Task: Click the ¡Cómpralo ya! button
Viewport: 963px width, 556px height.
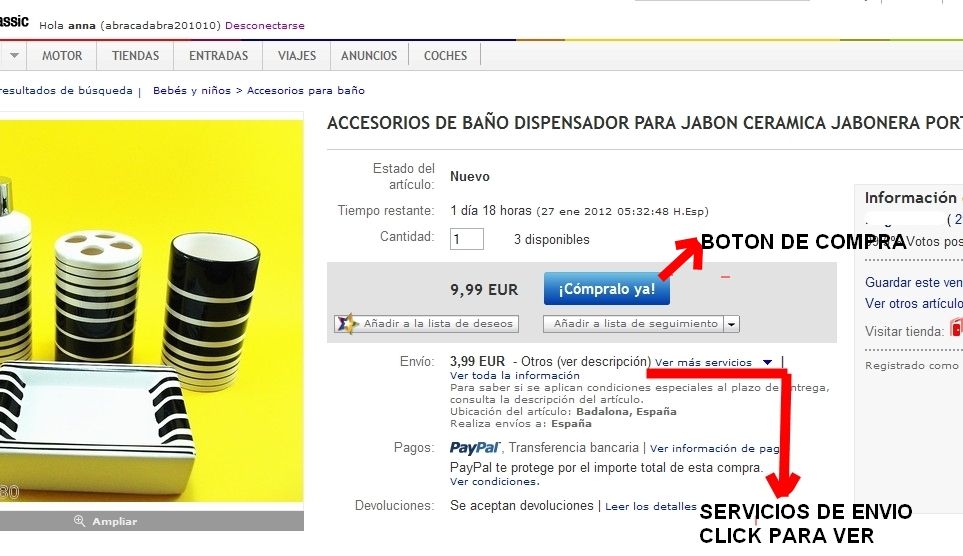Action: [x=607, y=289]
